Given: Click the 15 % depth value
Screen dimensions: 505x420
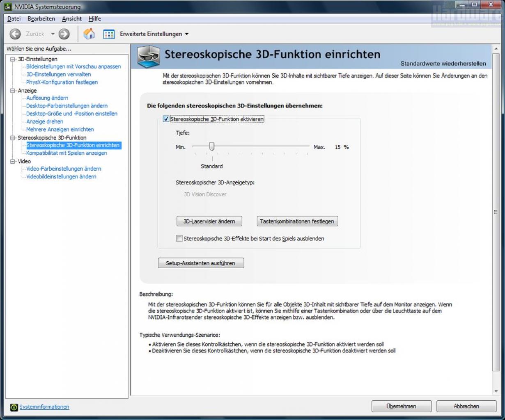Looking at the screenshot, I should tap(342, 147).
